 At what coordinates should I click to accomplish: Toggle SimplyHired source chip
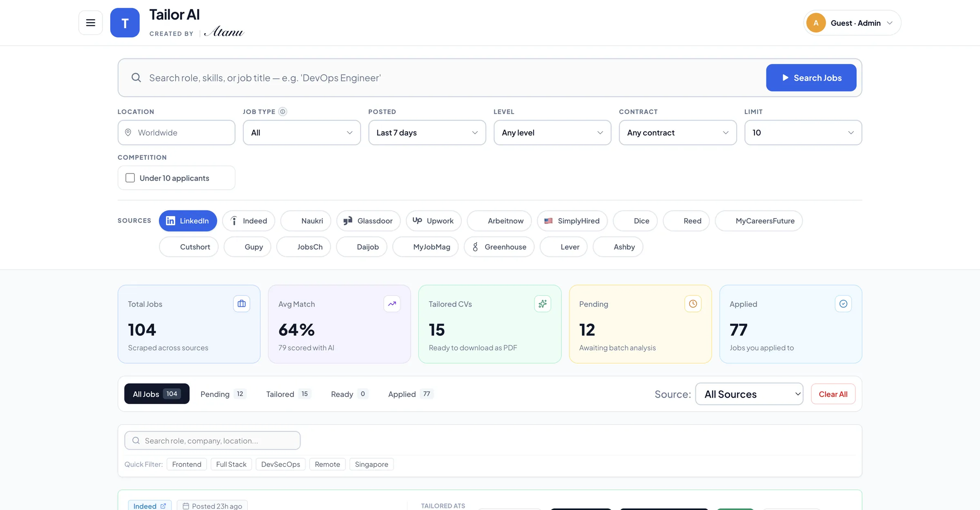click(572, 221)
